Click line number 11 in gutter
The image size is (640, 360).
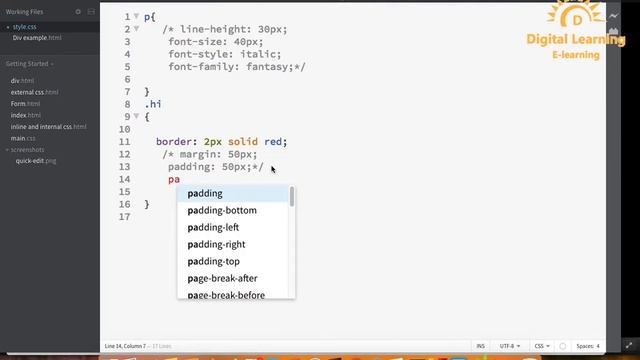tap(124, 142)
